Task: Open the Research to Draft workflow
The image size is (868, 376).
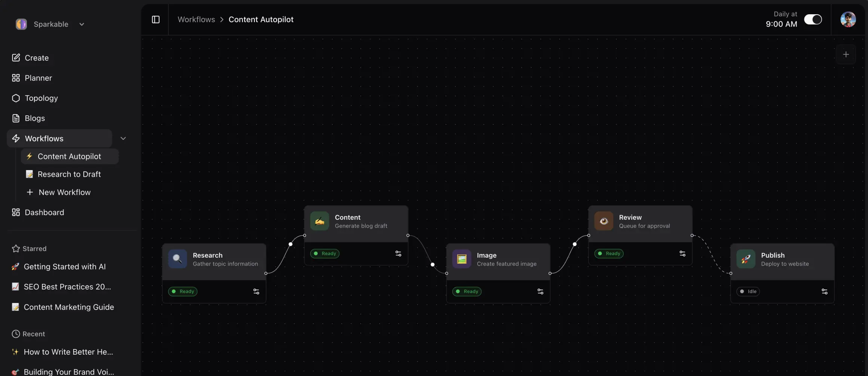Action: tap(70, 174)
